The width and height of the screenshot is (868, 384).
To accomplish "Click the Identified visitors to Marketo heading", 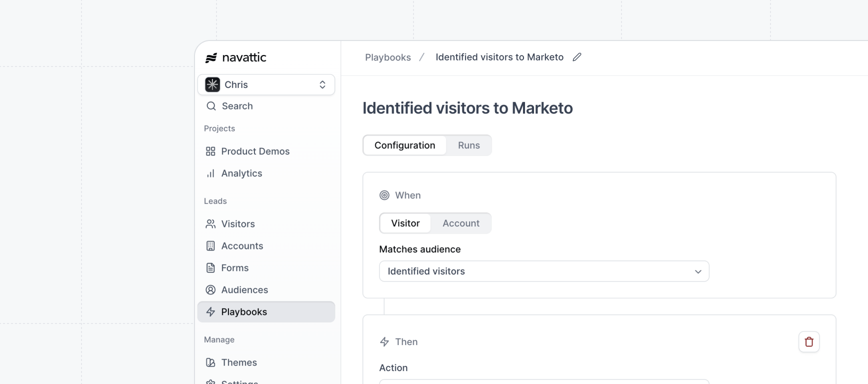I will point(467,108).
